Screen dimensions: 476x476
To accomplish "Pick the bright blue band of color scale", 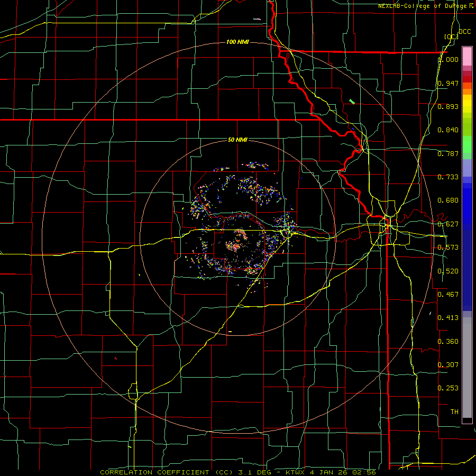I will [x=467, y=206].
